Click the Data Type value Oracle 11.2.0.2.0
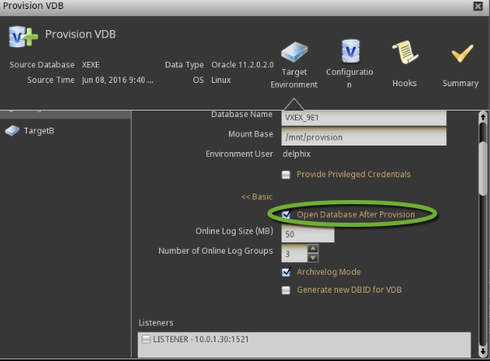The image size is (490, 361). tap(242, 65)
